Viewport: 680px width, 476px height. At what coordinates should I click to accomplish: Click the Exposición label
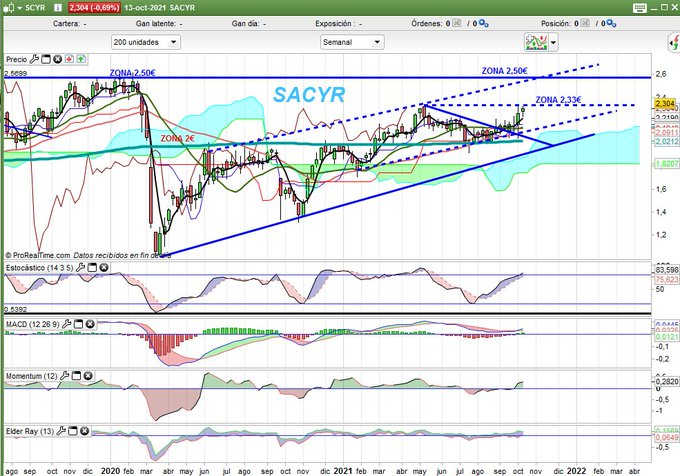[x=333, y=23]
